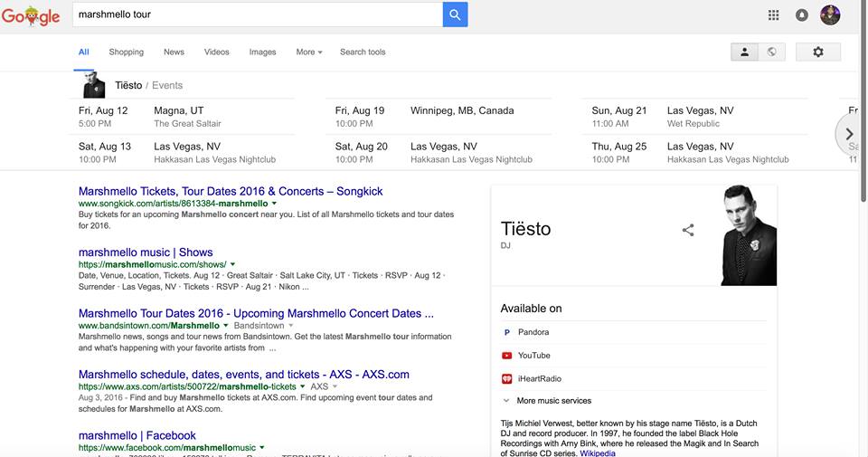Open the account profile avatar
This screenshot has width=868, height=457.
coord(830,15)
